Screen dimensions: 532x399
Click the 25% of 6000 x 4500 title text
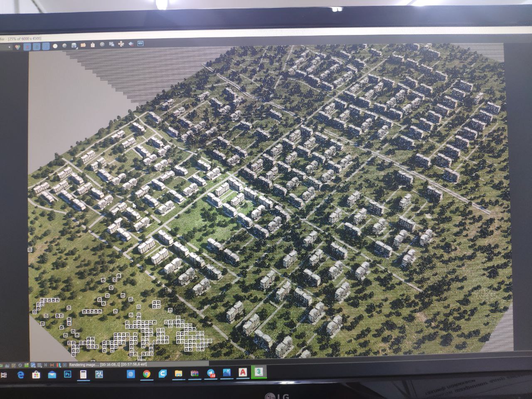point(25,39)
